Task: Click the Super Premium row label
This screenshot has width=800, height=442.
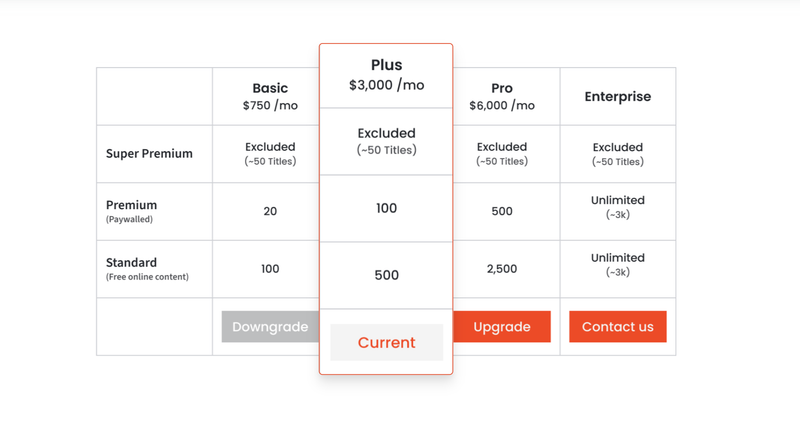Action: click(x=149, y=154)
